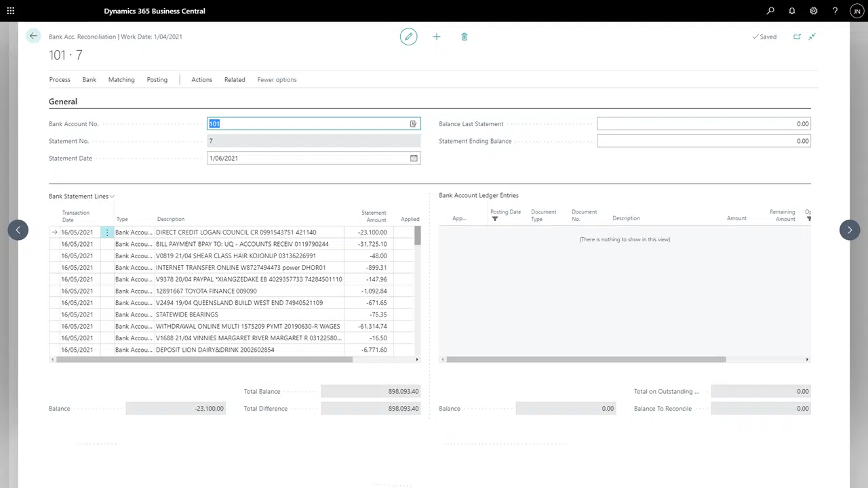Open the Related menu
Image resolution: width=868 pixels, height=488 pixels.
[x=235, y=79]
